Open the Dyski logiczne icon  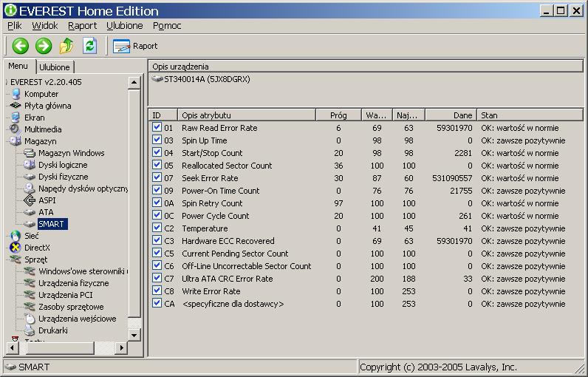coord(30,165)
